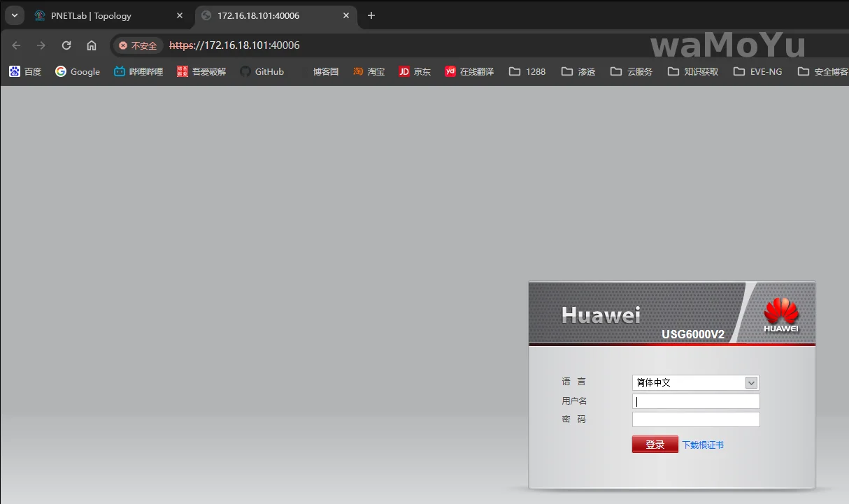Go to browser home icon
Image resolution: width=849 pixels, height=504 pixels.
pos(92,45)
